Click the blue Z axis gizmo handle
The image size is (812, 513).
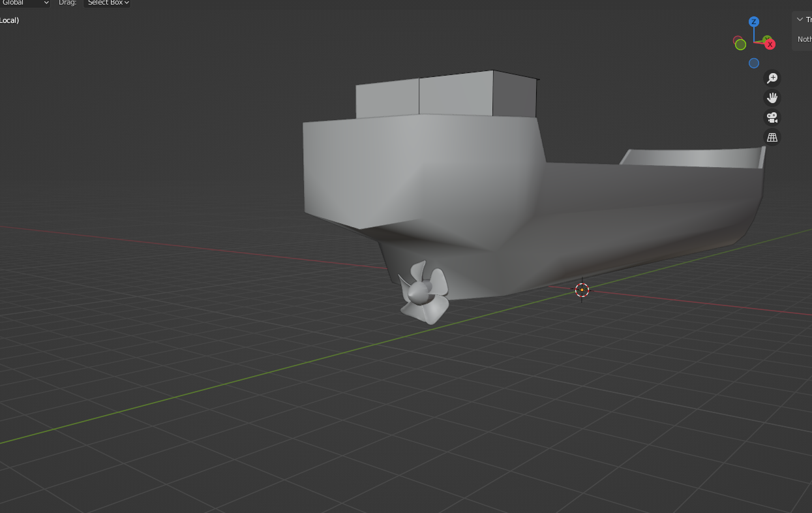[x=754, y=22]
